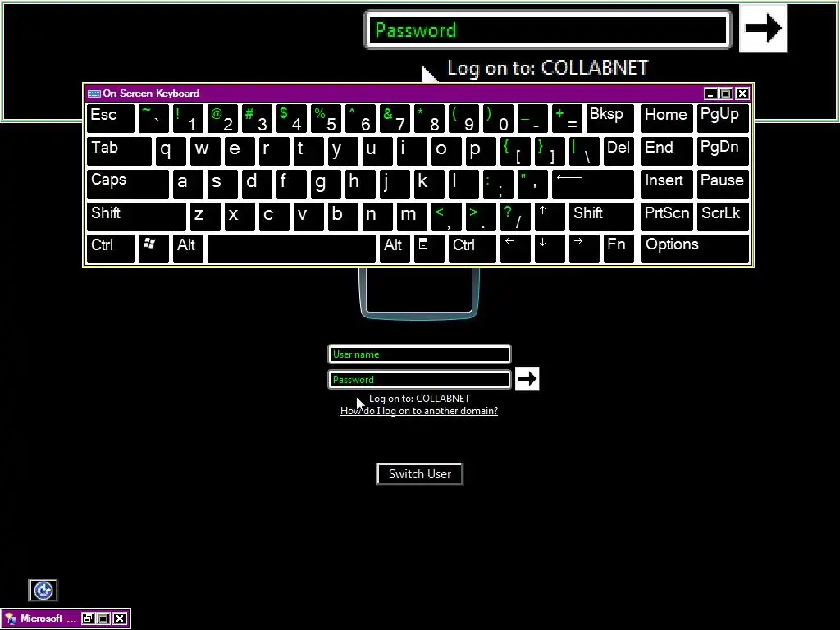Viewport: 840px width, 630px height.
Task: Restore the Microsoft magnifier window
Action: [88, 619]
